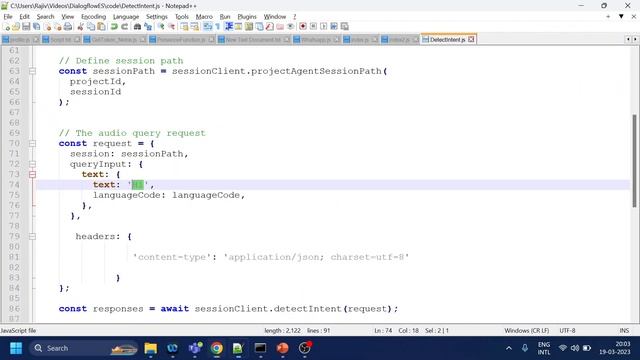Toggle synchronize vertical scrolling
The width and height of the screenshot is (640, 360).
[184, 27]
